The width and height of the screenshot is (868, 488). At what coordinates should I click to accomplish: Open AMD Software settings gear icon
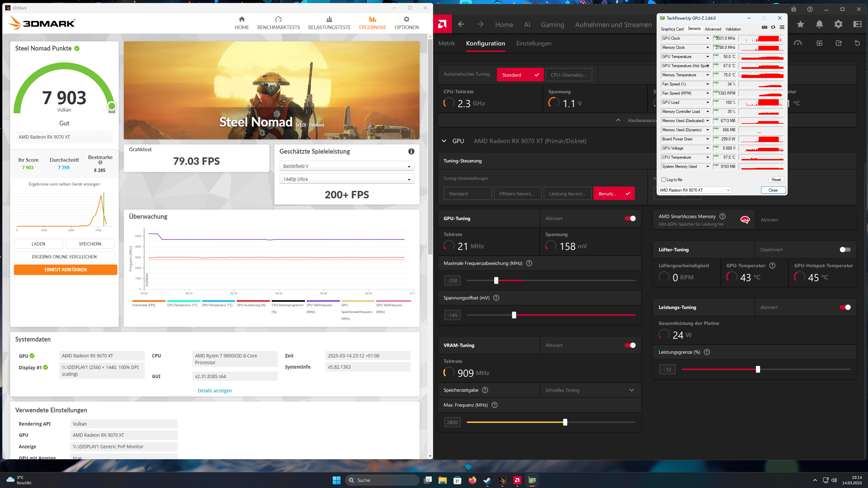click(838, 24)
